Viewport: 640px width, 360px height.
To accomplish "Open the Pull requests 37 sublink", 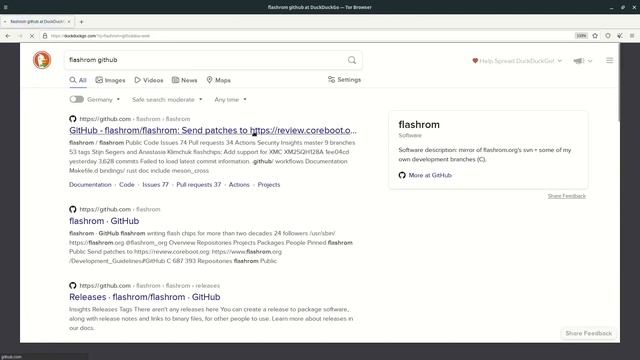I will (x=199, y=184).
